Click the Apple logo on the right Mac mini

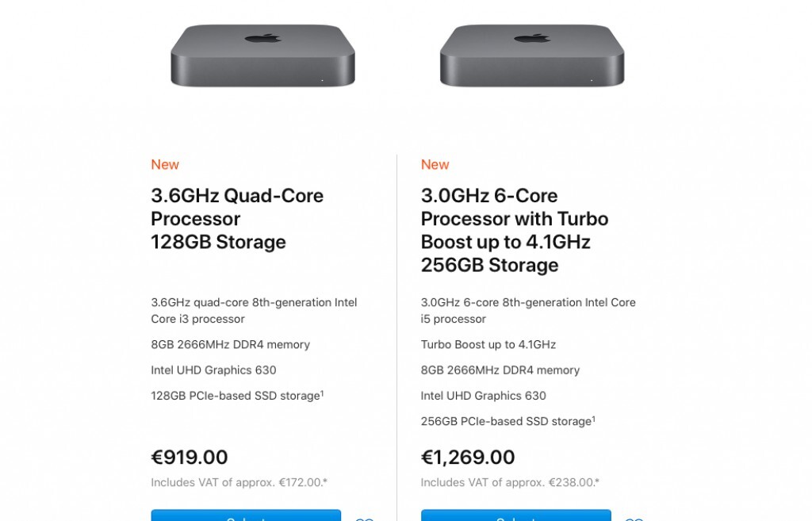532,38
